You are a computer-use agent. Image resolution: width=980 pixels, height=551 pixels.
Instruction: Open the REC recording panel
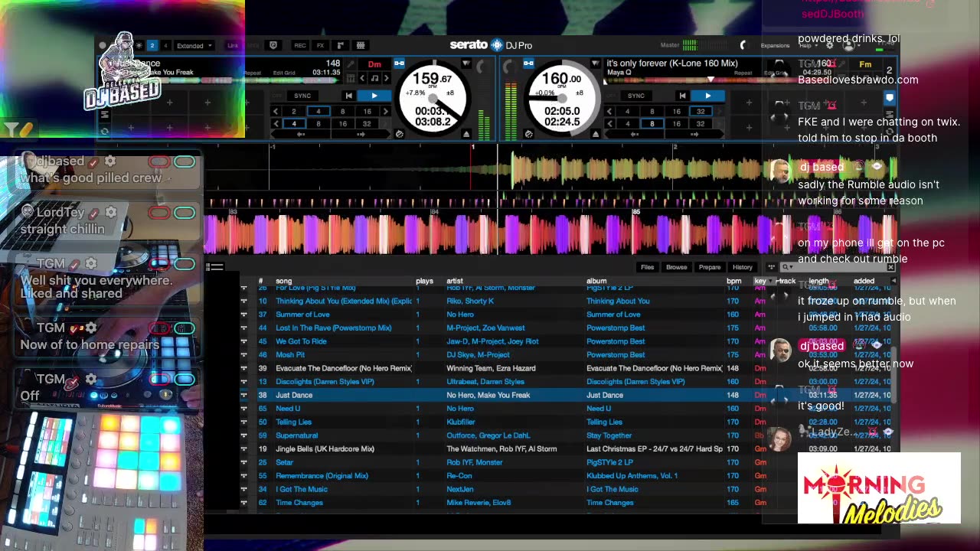tap(300, 46)
